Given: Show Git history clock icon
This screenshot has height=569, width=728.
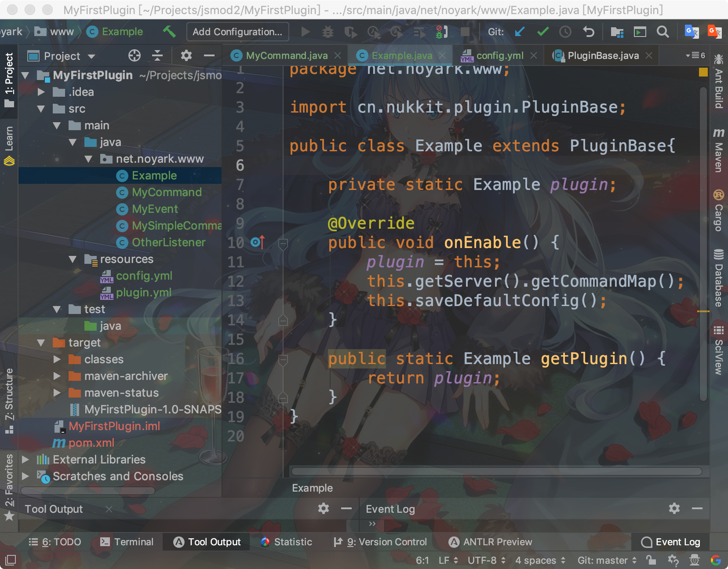Looking at the screenshot, I should click(x=565, y=32).
